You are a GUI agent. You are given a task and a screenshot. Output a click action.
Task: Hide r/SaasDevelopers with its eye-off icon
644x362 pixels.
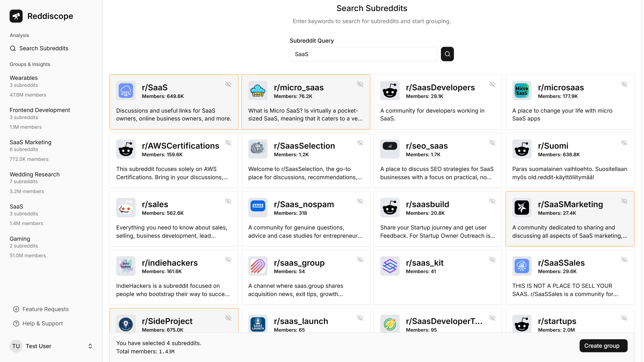(492, 84)
